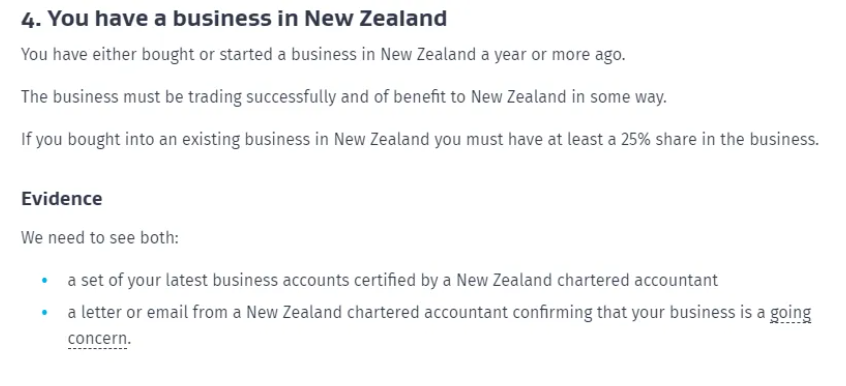The height and width of the screenshot is (386, 846).
Task: Click the bullet text about latest business accounts
Action: pos(393,280)
